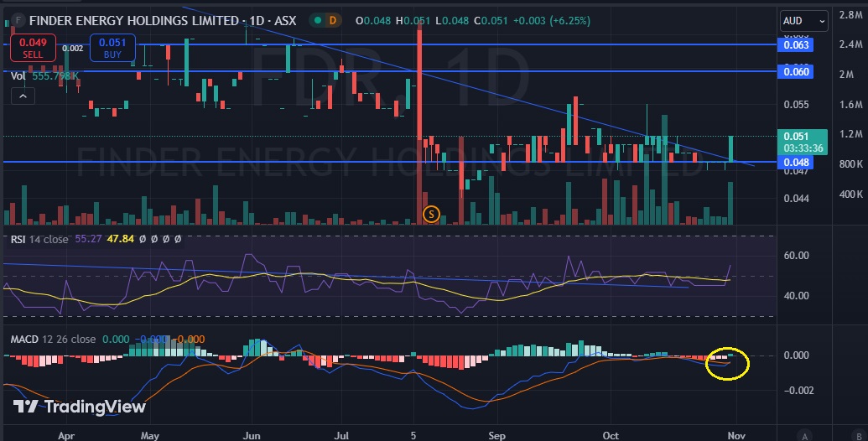
Task: Click the Oct label on time axis
Action: (611, 435)
